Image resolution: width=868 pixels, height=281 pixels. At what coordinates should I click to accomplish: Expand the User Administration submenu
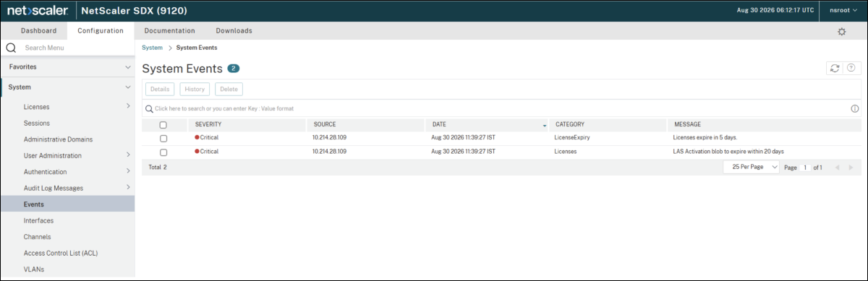(128, 155)
